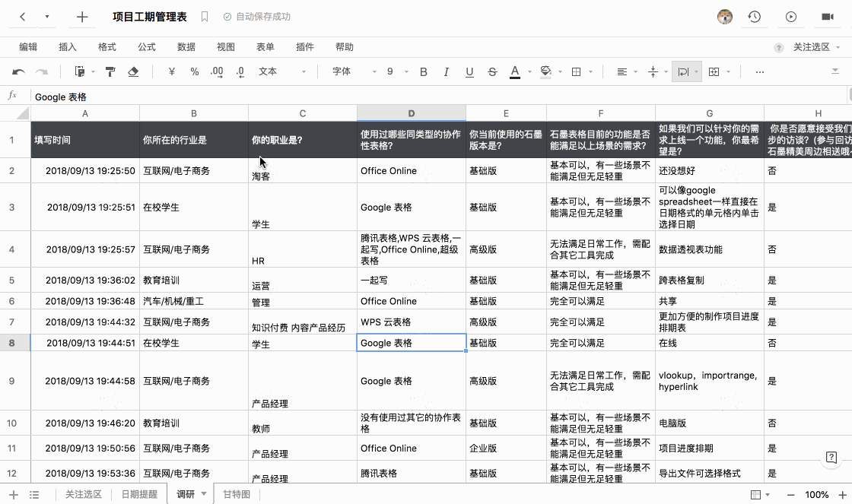Open the user avatar profile

(724, 17)
